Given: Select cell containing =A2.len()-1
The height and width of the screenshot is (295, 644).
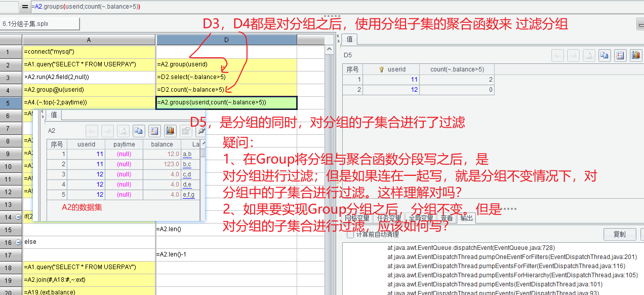Looking at the screenshot, I should [x=226, y=254].
